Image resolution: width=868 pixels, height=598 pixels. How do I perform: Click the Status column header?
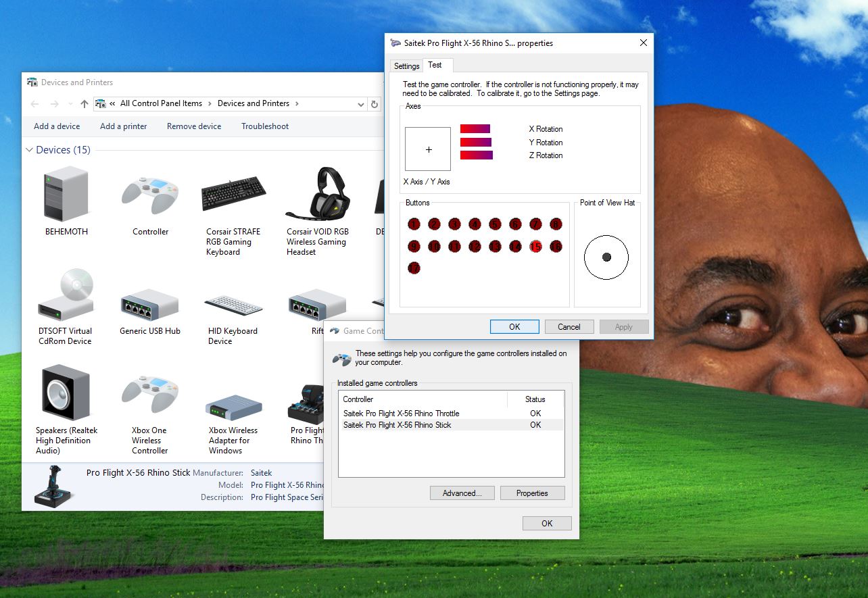point(535,399)
